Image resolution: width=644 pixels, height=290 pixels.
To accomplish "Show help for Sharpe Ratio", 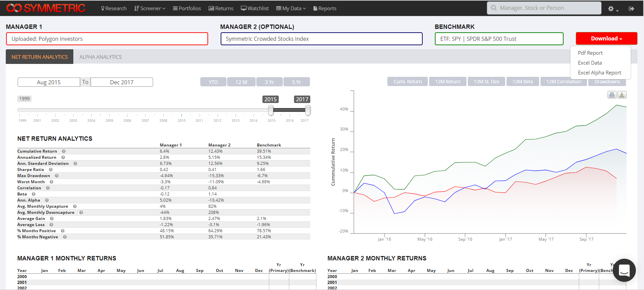I will (51, 170).
